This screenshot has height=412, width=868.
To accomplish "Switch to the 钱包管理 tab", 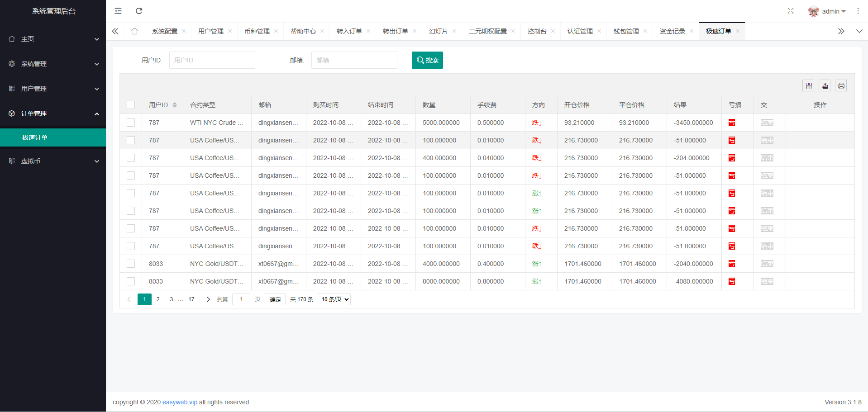I will pyautogui.click(x=626, y=31).
